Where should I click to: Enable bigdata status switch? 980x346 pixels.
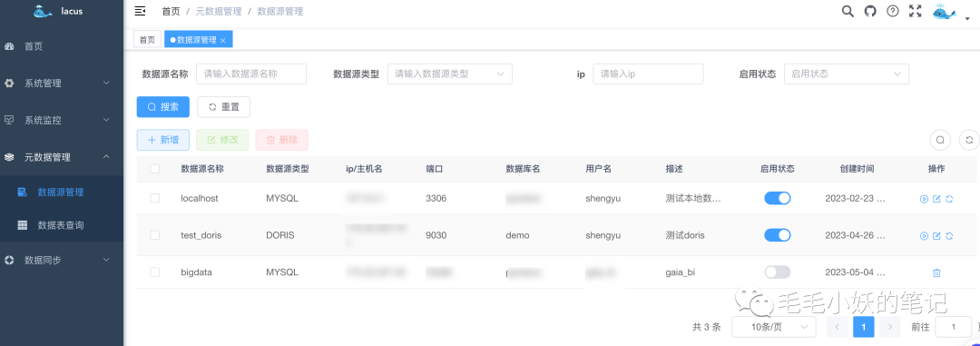pyautogui.click(x=778, y=272)
